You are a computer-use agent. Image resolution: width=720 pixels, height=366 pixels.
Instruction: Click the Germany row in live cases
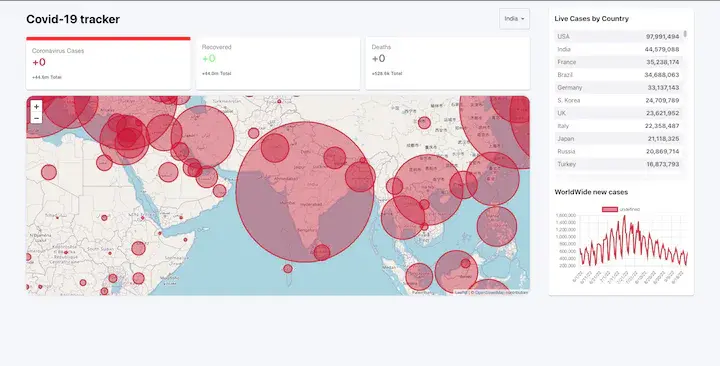coord(619,88)
